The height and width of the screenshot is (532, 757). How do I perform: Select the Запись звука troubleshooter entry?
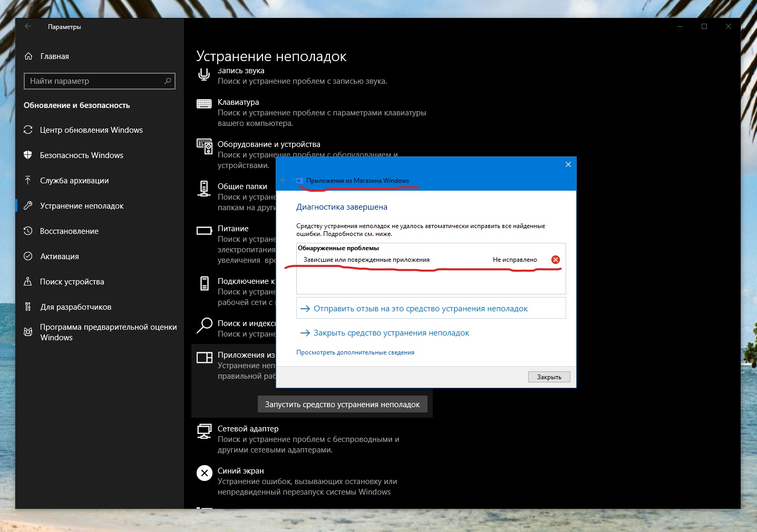pos(312,76)
